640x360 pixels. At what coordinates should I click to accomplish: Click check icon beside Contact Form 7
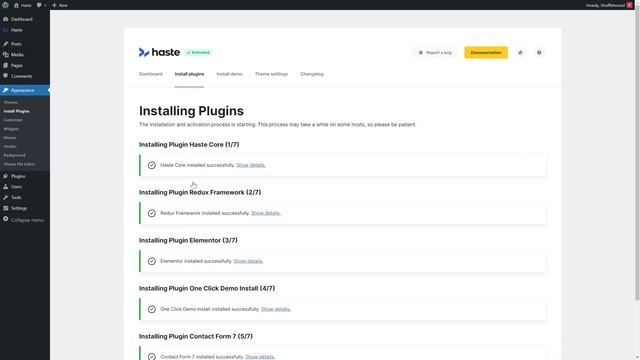click(x=152, y=357)
